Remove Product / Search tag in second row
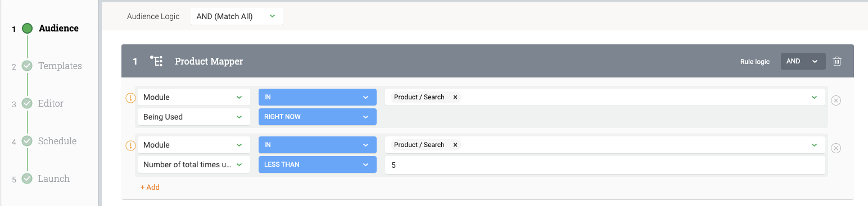Screen dimensions: 868x206 (x=455, y=145)
